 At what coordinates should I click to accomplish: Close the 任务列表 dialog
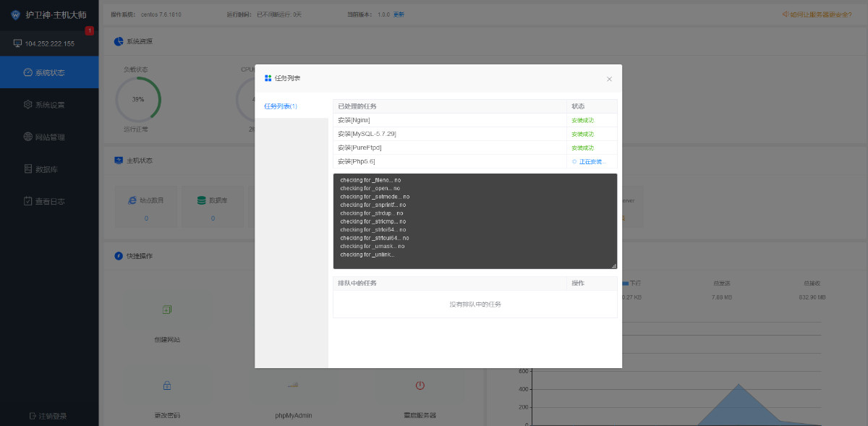click(609, 79)
